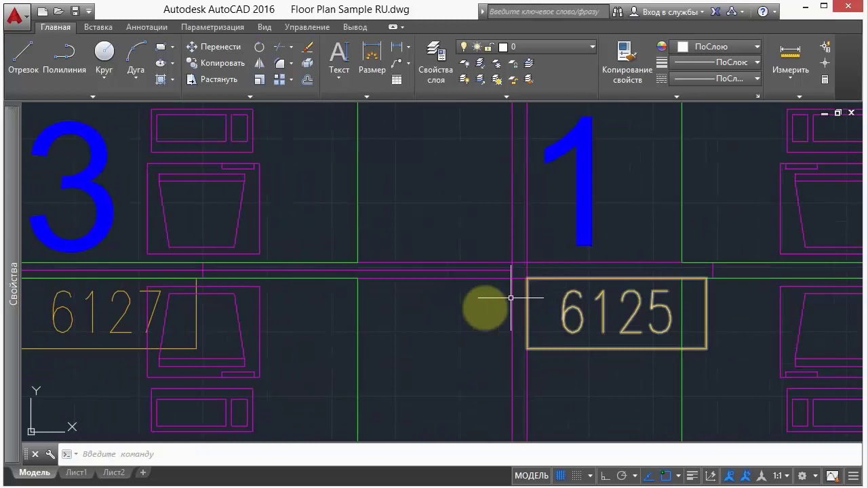
Task: Click the Rotate tool icon
Action: (x=259, y=47)
